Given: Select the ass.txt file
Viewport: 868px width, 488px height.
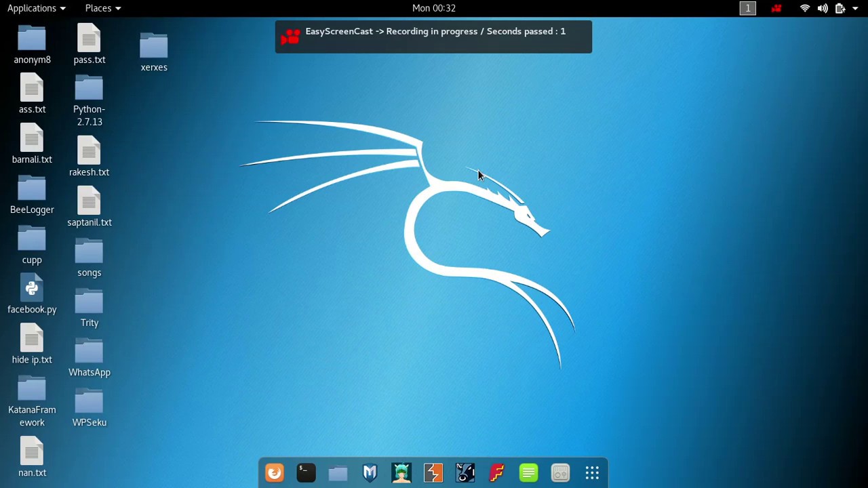Looking at the screenshot, I should [x=32, y=95].
